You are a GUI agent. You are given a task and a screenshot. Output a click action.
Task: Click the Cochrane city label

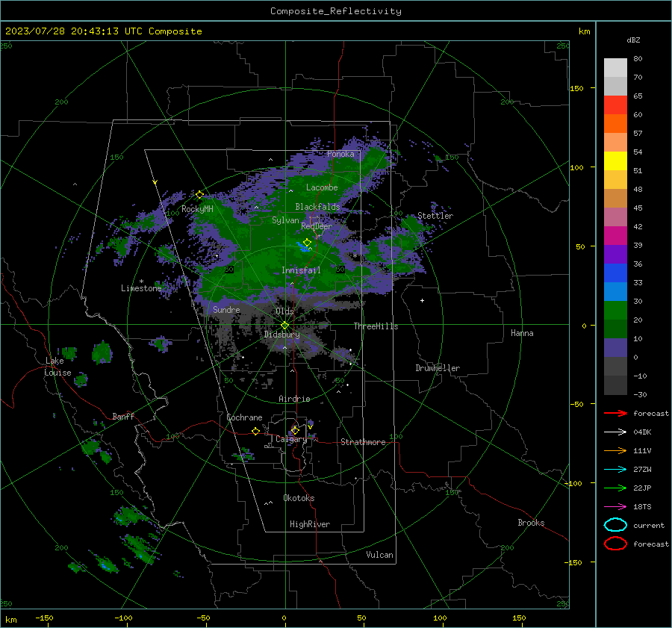244,417
